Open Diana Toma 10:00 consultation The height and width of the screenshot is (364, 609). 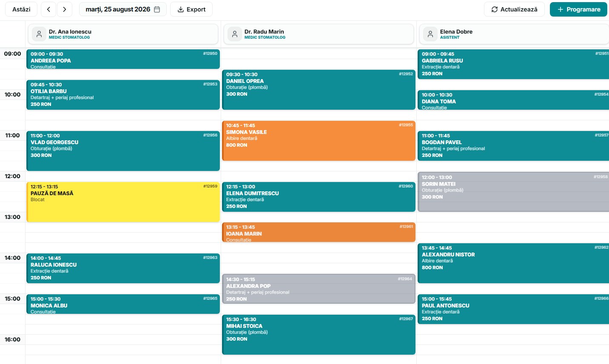click(x=513, y=100)
